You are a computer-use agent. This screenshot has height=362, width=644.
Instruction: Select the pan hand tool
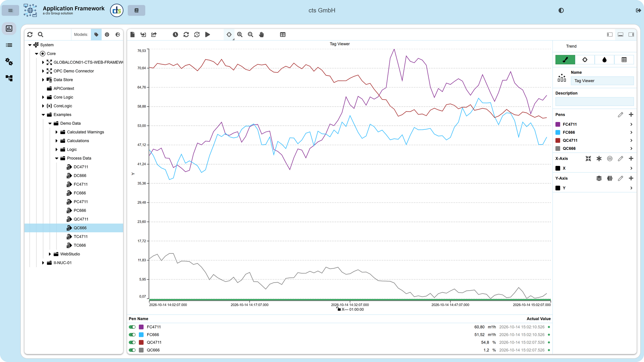click(x=261, y=35)
